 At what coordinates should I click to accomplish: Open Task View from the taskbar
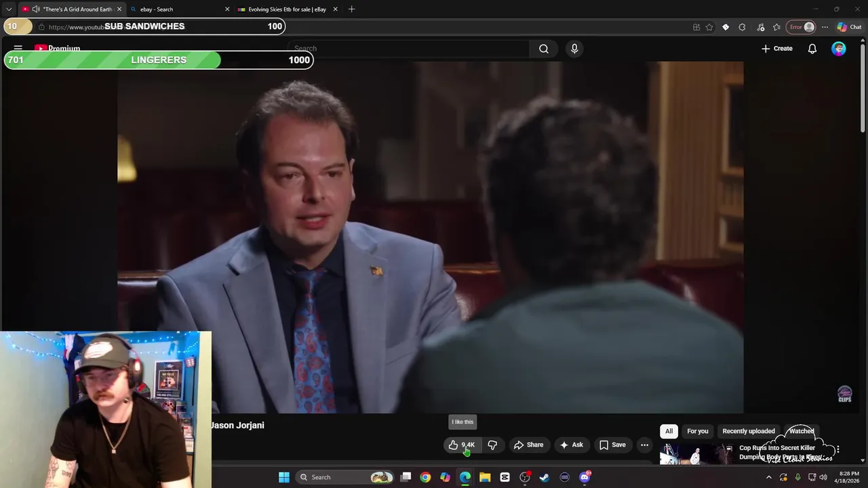[406, 477]
